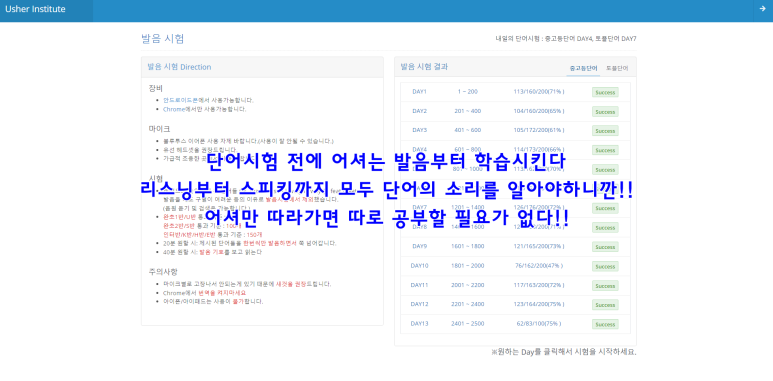Click the score 105/172/200(61%)
The width and height of the screenshot is (773, 381).
(x=539, y=130)
